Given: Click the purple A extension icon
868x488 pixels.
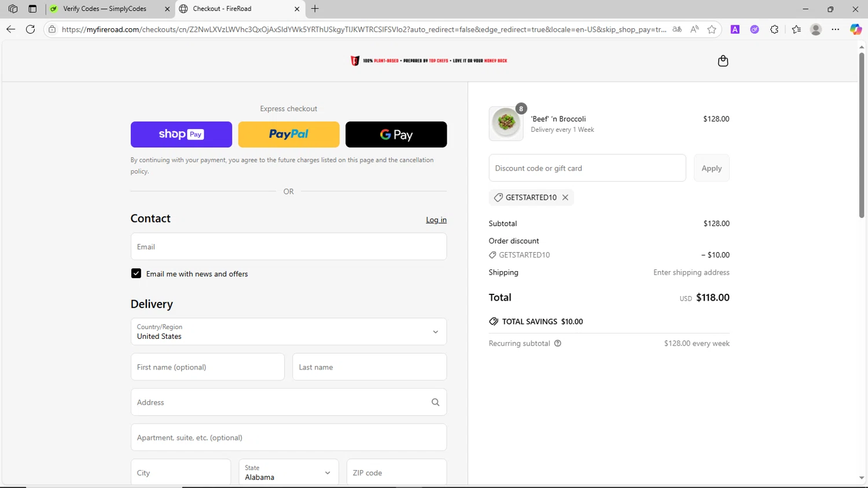Looking at the screenshot, I should coord(735,29).
